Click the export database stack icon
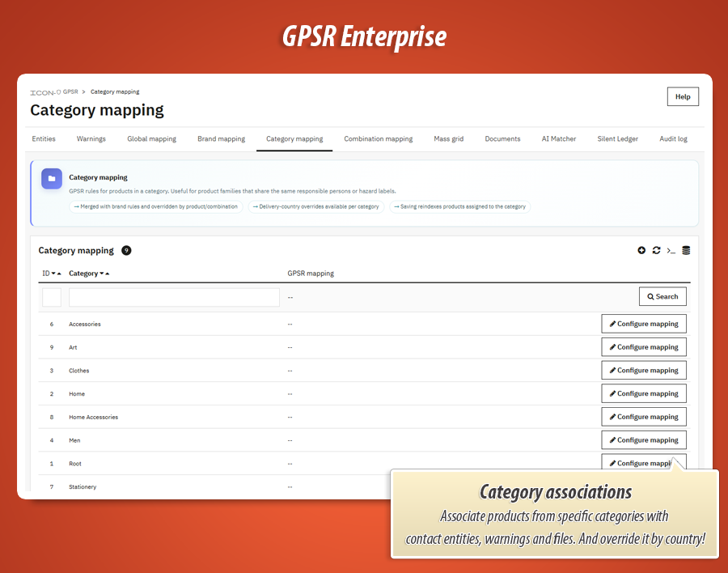 pos(686,250)
